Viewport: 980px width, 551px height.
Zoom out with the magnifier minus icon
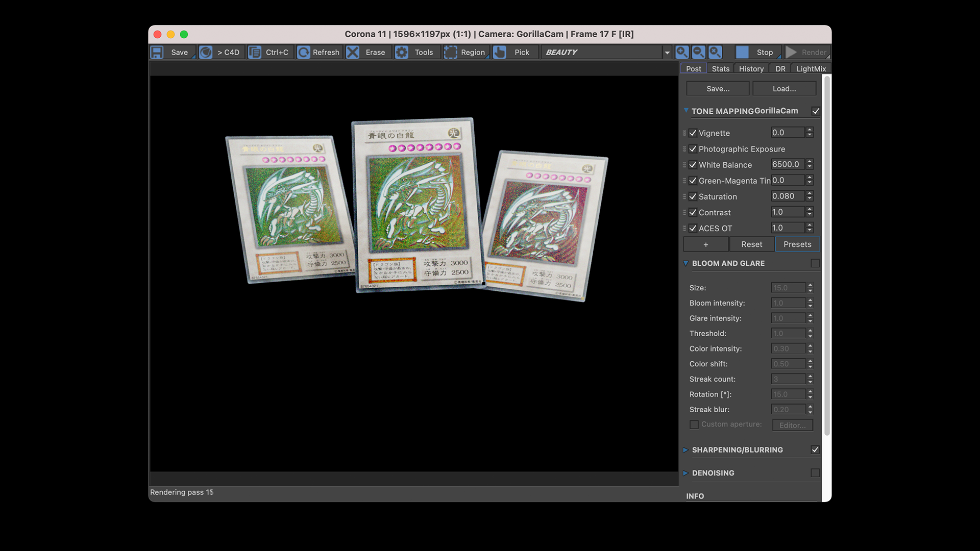(x=699, y=52)
